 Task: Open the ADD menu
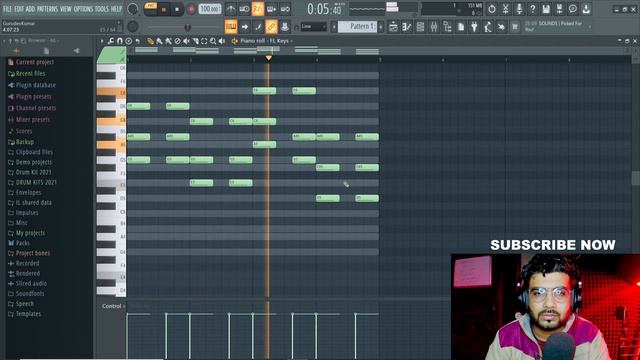click(x=31, y=9)
